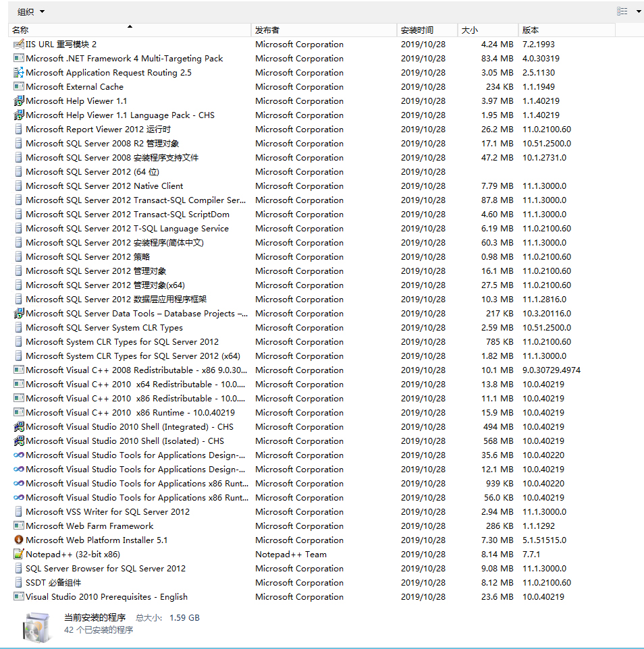The height and width of the screenshot is (649, 644).
Task: Select Tools for Applications x86 Runtime entry 56.0 KB
Action: coord(137,497)
